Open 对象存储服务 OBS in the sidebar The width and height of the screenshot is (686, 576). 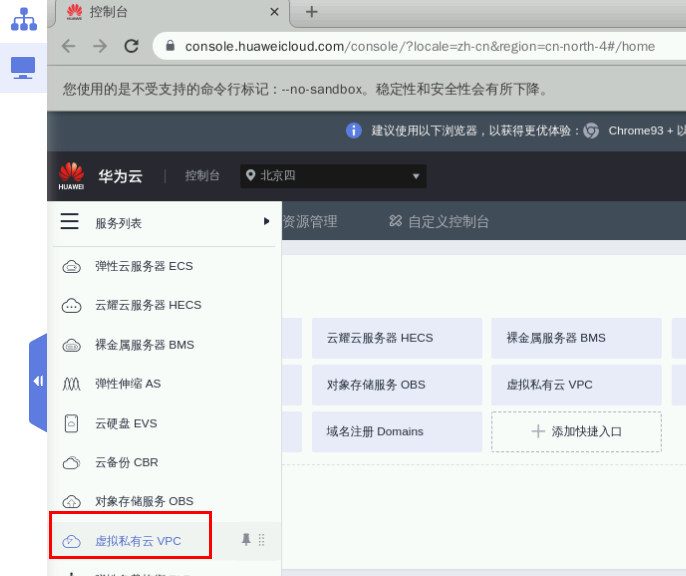click(144, 501)
